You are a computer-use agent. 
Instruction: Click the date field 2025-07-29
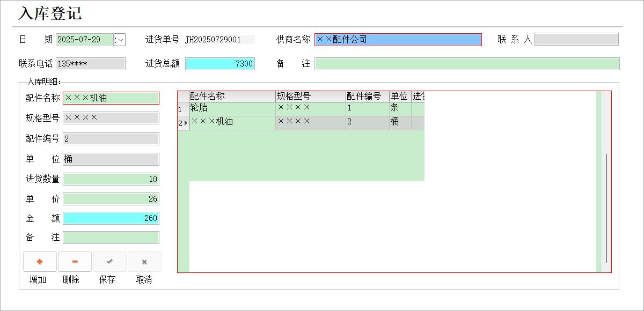click(85, 40)
